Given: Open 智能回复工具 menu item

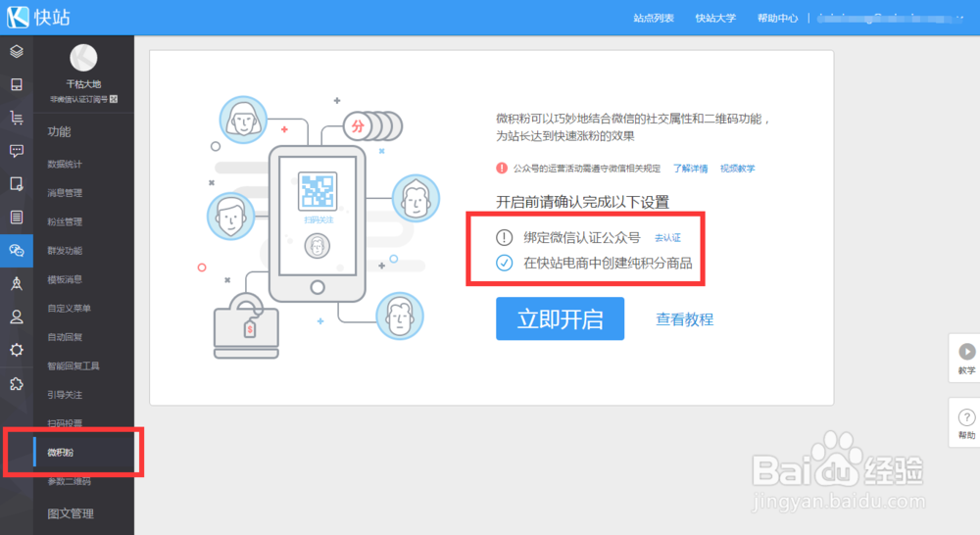Looking at the screenshot, I should click(73, 365).
